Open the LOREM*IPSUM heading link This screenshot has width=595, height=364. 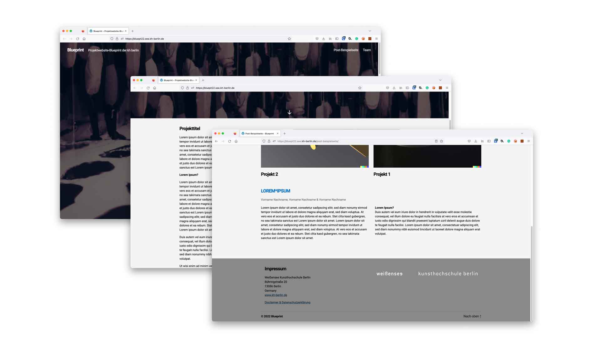click(x=276, y=191)
